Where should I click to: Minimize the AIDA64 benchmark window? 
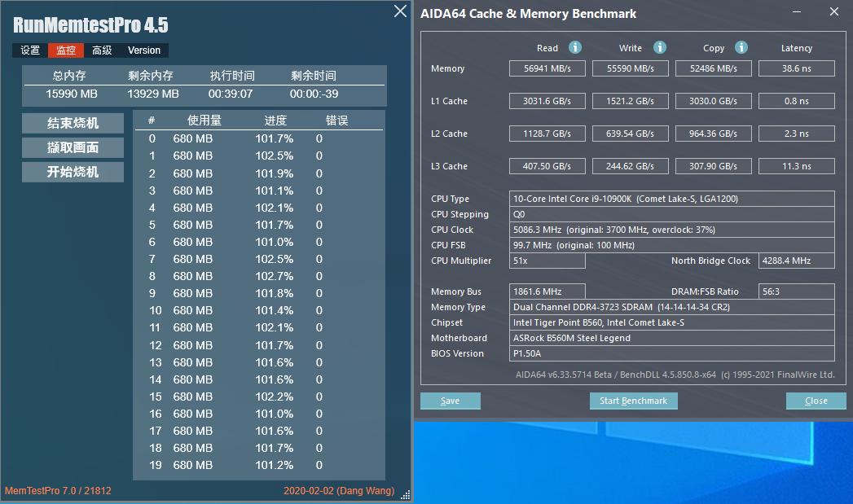pos(795,12)
